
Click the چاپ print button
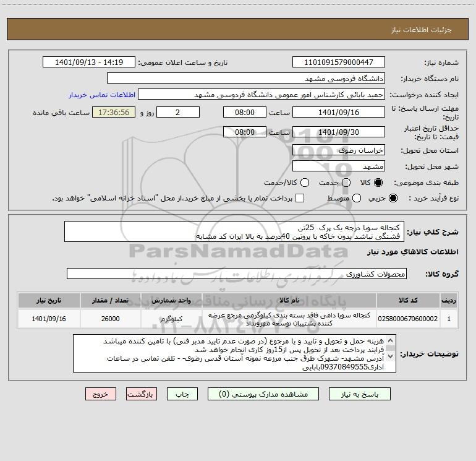[182, 394]
